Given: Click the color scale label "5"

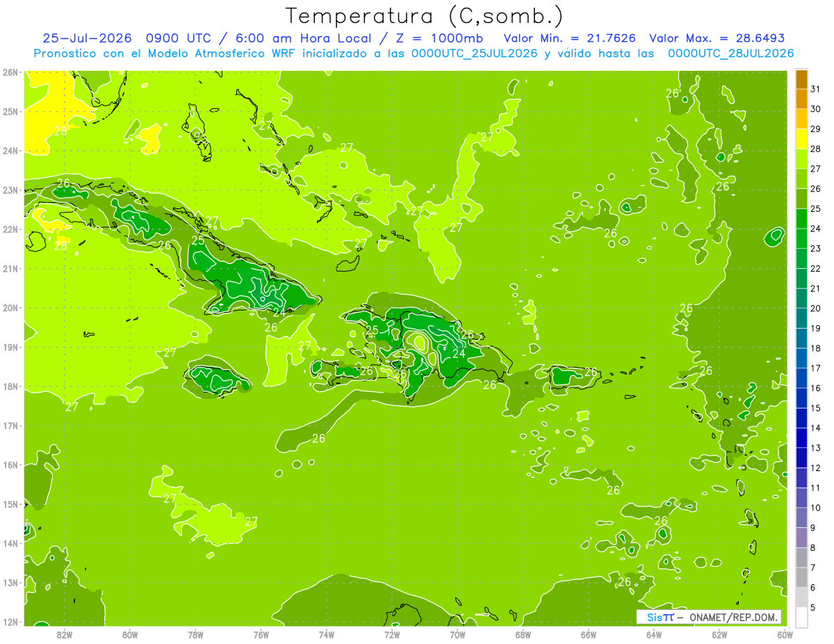Looking at the screenshot, I should tap(812, 608).
